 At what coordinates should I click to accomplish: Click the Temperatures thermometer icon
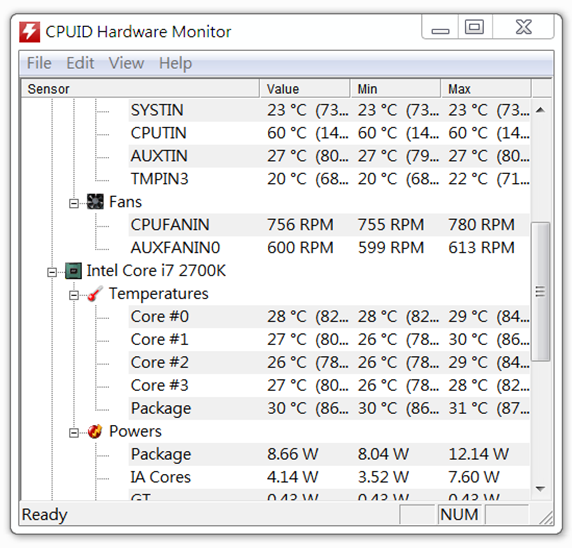(96, 294)
